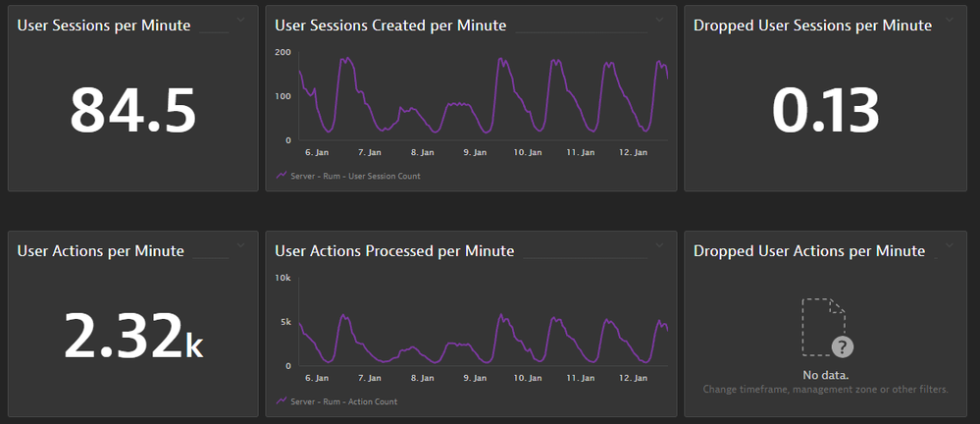Click the 'User Sessions Created per Minute' chart title

(x=390, y=26)
